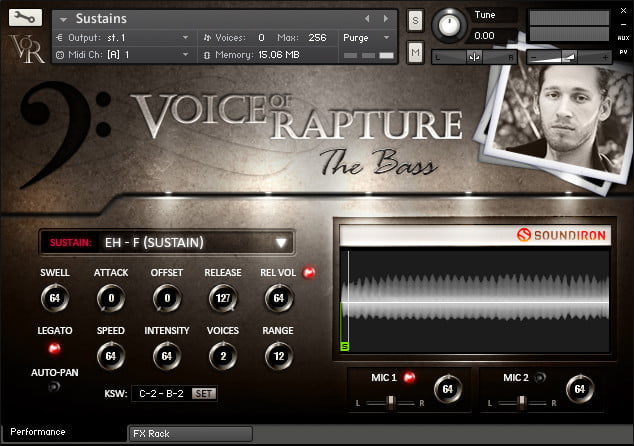634x446 pixels.
Task: Adjust the instrument volume slider
Action: coord(569,57)
